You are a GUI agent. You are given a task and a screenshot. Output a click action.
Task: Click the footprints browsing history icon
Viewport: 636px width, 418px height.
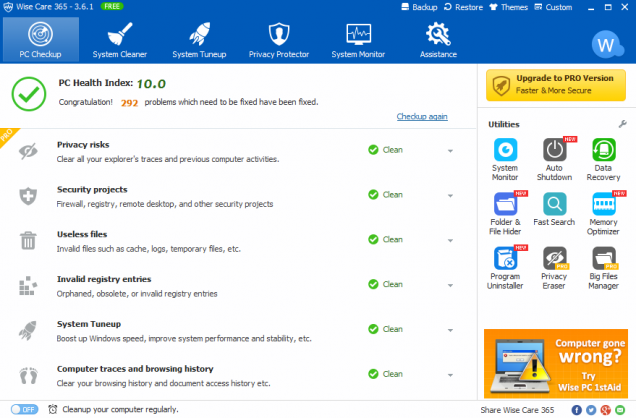(x=28, y=375)
